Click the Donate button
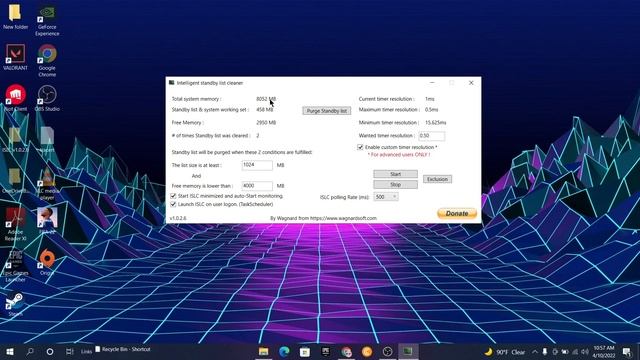The width and height of the screenshot is (640, 360). (457, 213)
